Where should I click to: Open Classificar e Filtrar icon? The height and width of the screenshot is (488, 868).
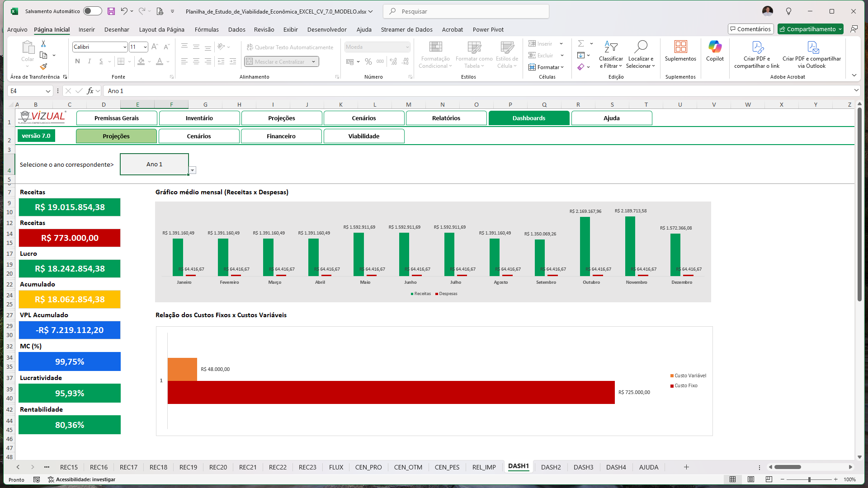point(611,55)
